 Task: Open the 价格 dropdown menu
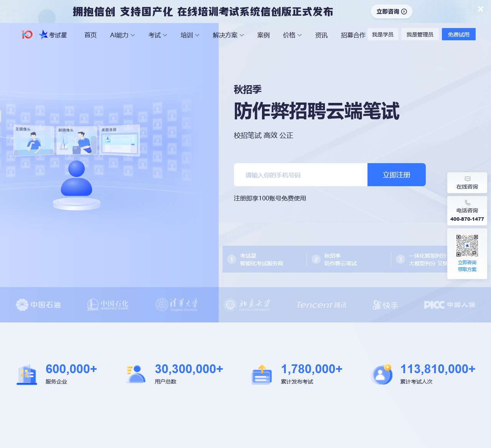(292, 35)
